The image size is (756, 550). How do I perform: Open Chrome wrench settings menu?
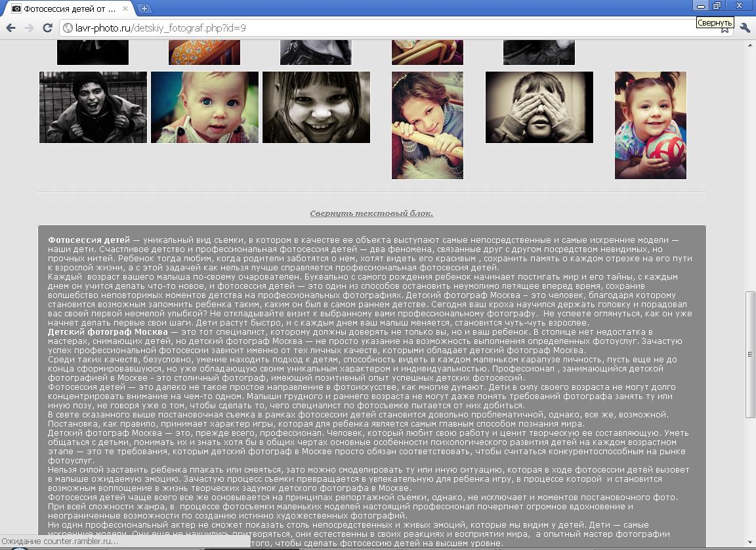tap(745, 28)
